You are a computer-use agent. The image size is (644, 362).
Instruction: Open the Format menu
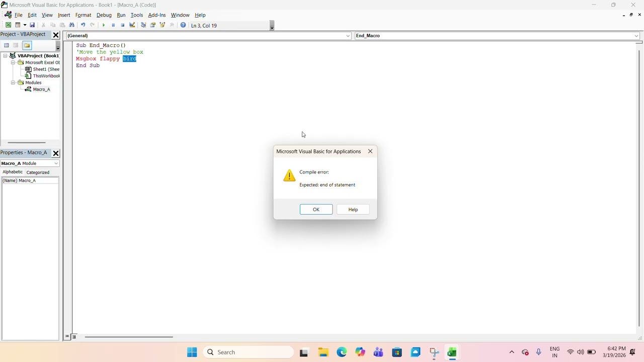point(83,15)
